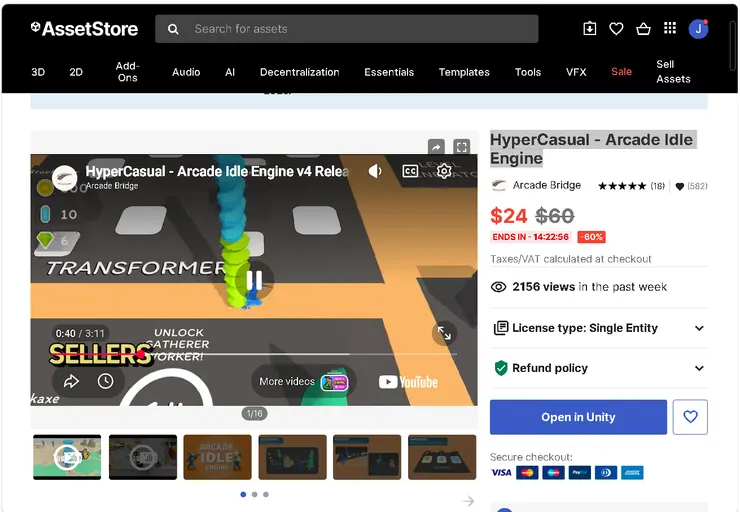Open the Decentralization category menu
Screen dimensions: 740x512
[300, 72]
